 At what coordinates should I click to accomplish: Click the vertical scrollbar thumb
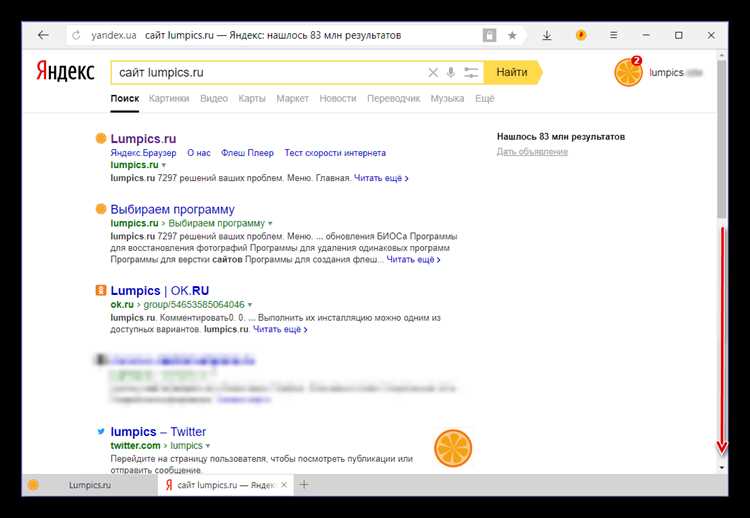(722, 139)
